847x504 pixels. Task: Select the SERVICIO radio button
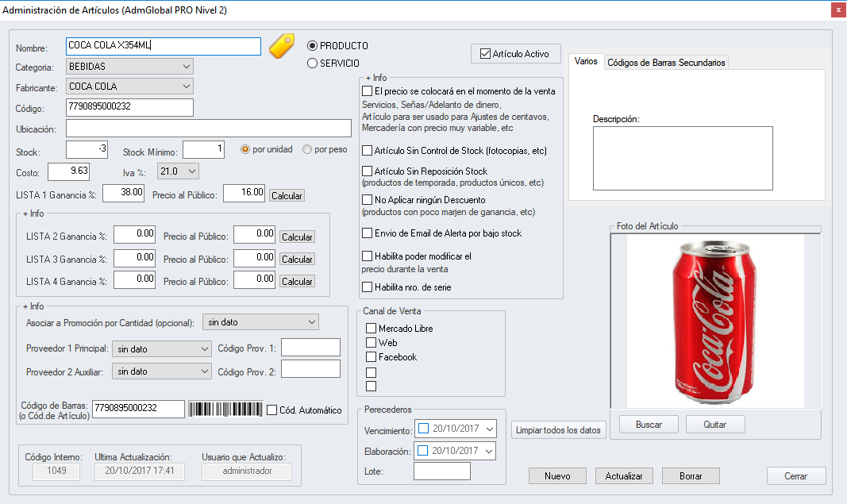pyautogui.click(x=312, y=63)
